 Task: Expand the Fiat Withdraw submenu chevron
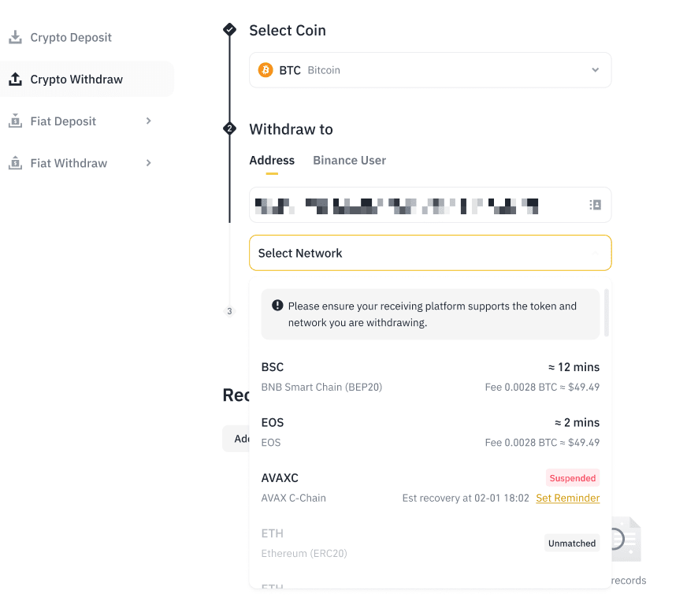[x=149, y=163]
